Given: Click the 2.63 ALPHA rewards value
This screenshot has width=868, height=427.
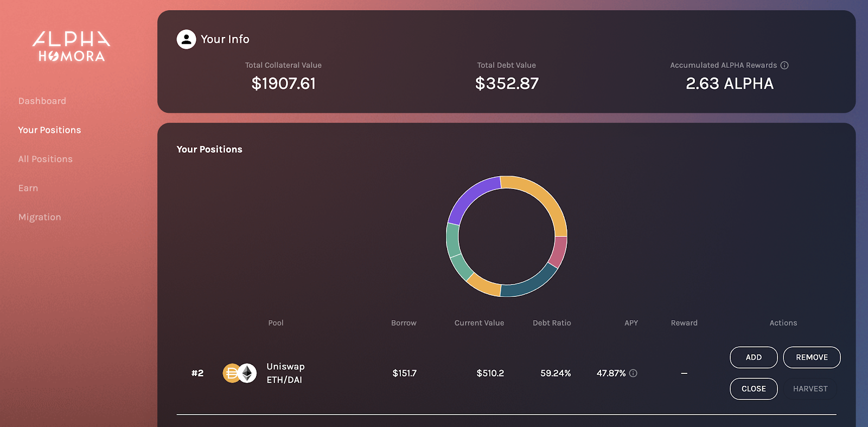Looking at the screenshot, I should click(x=730, y=83).
